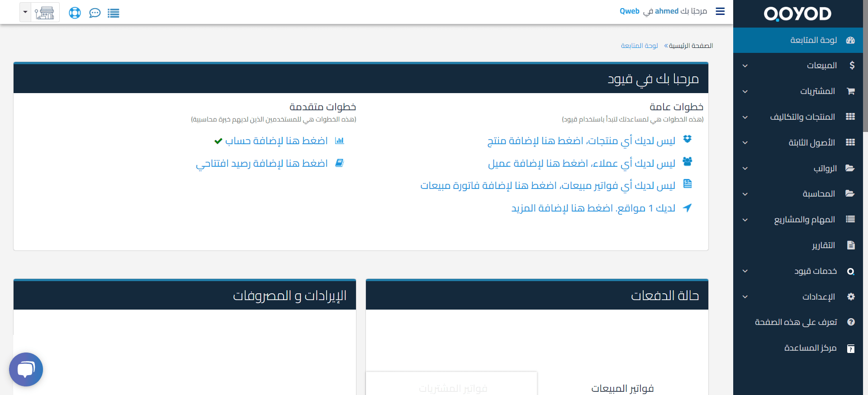Open dropdown caret next to store icon
This screenshot has width=868, height=395.
[x=25, y=12]
